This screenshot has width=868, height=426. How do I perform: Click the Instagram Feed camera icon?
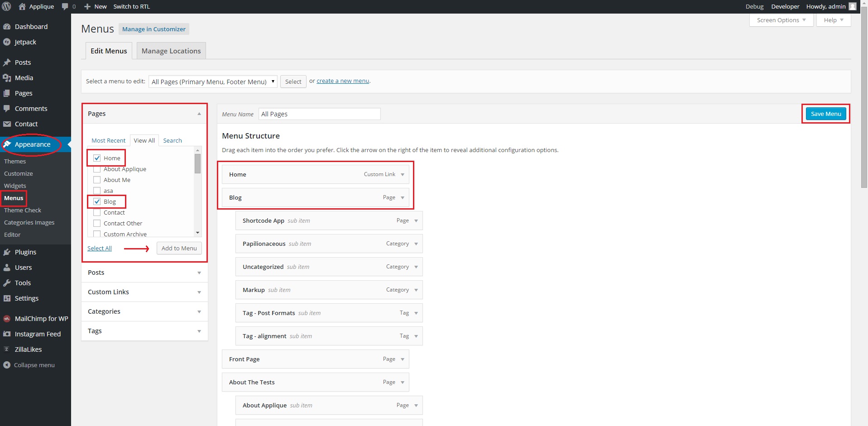(7, 334)
